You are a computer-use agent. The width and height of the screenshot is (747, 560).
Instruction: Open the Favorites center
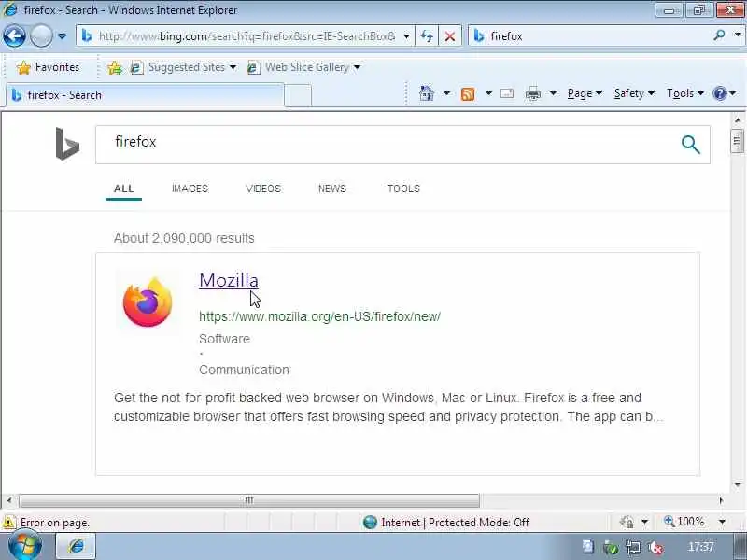pos(48,67)
